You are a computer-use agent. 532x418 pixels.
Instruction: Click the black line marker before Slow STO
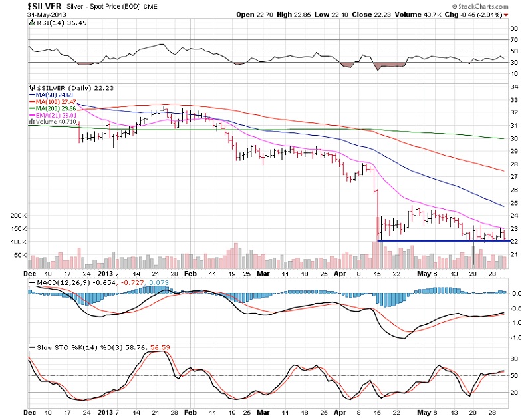32,347
